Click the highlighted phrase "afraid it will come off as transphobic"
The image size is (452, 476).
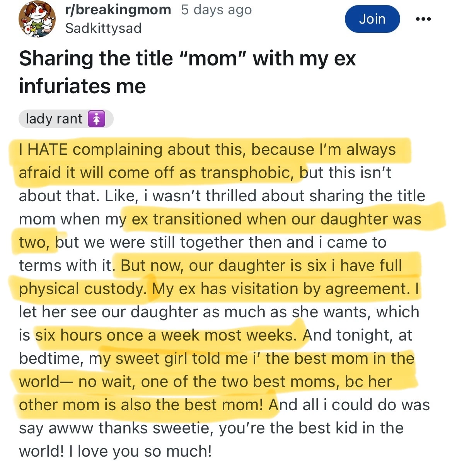[155, 173]
